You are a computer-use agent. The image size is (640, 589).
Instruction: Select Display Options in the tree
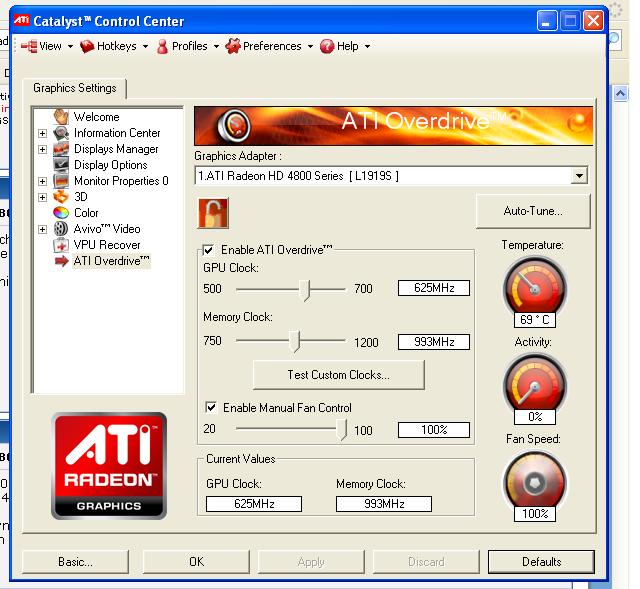[111, 165]
